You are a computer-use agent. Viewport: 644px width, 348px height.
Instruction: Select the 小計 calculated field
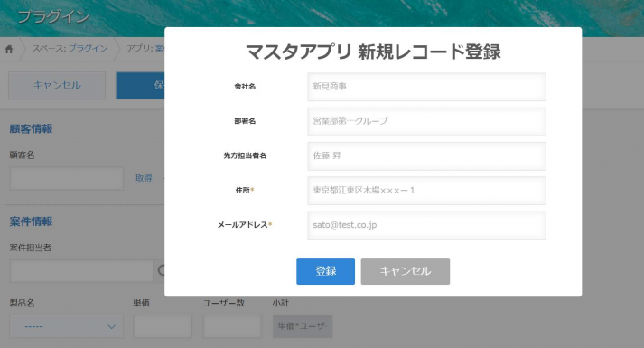coord(303,326)
